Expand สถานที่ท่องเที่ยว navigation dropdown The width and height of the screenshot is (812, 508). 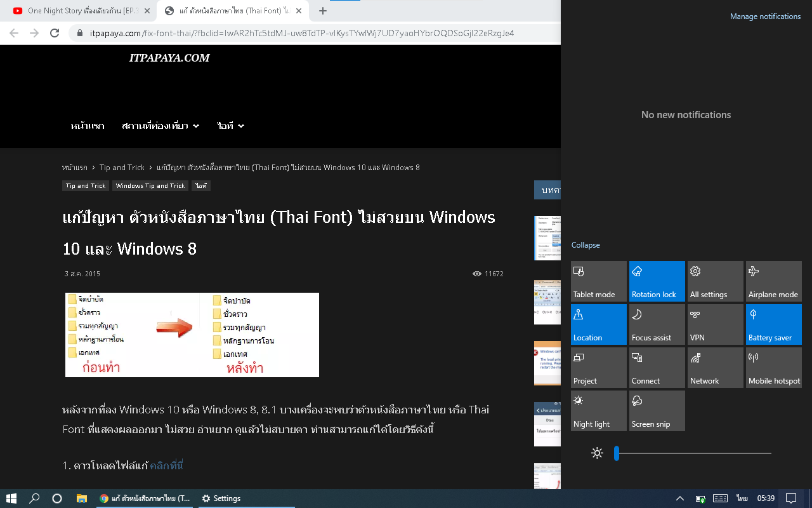coord(160,126)
